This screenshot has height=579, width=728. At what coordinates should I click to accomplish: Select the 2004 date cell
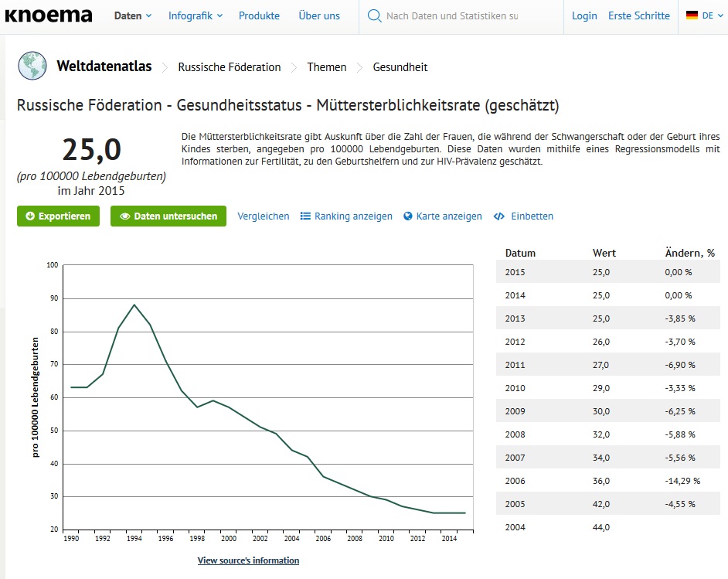515,527
